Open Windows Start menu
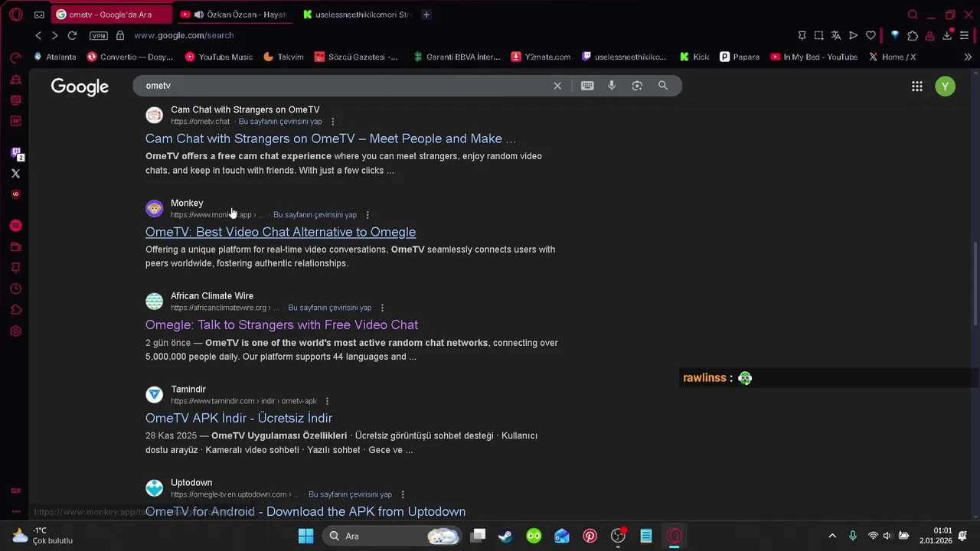 (x=305, y=536)
